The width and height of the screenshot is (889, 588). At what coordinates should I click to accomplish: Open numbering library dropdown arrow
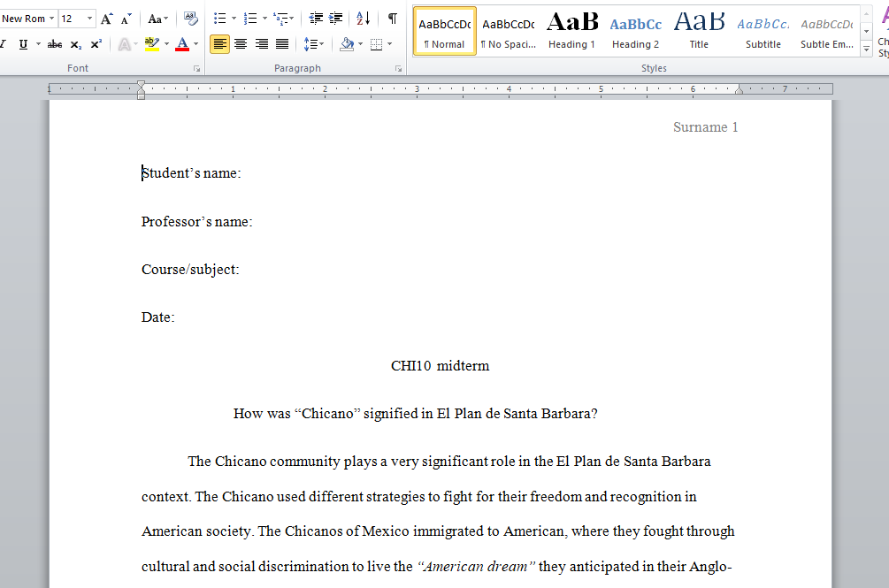(264, 19)
